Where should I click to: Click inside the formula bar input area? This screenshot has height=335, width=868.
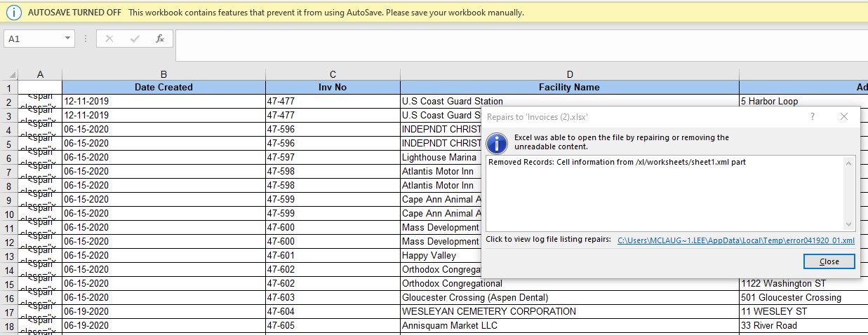pos(521,45)
